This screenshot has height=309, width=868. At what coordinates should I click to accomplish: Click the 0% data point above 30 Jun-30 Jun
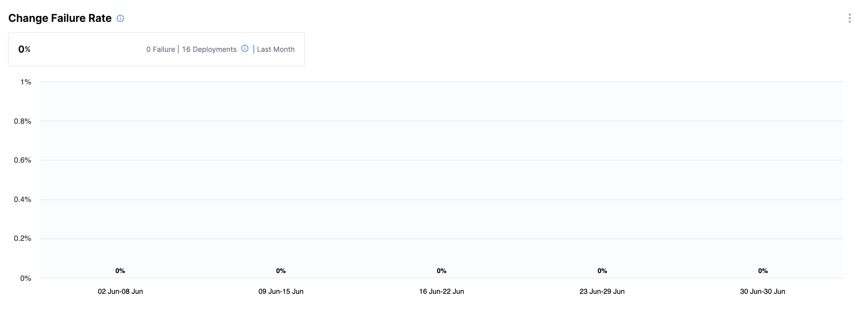click(763, 271)
